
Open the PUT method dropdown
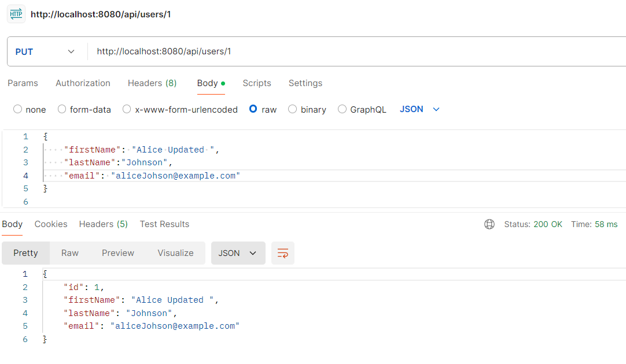[46, 51]
